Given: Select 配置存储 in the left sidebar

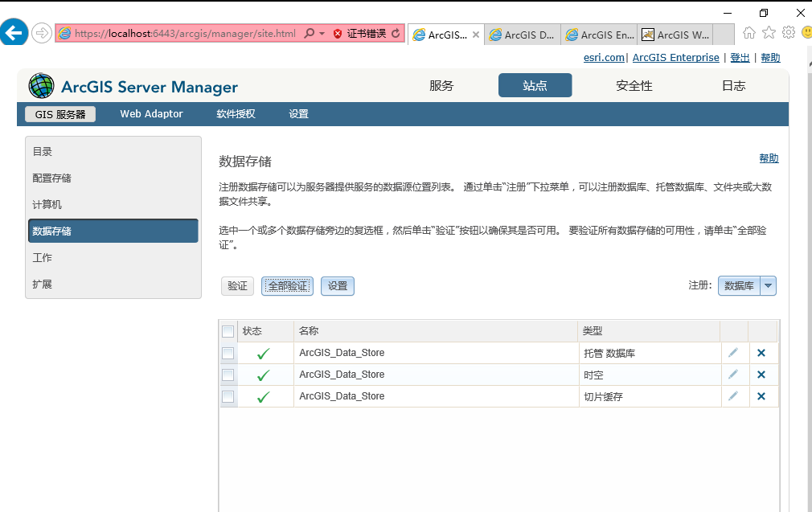Looking at the screenshot, I should tap(113, 178).
